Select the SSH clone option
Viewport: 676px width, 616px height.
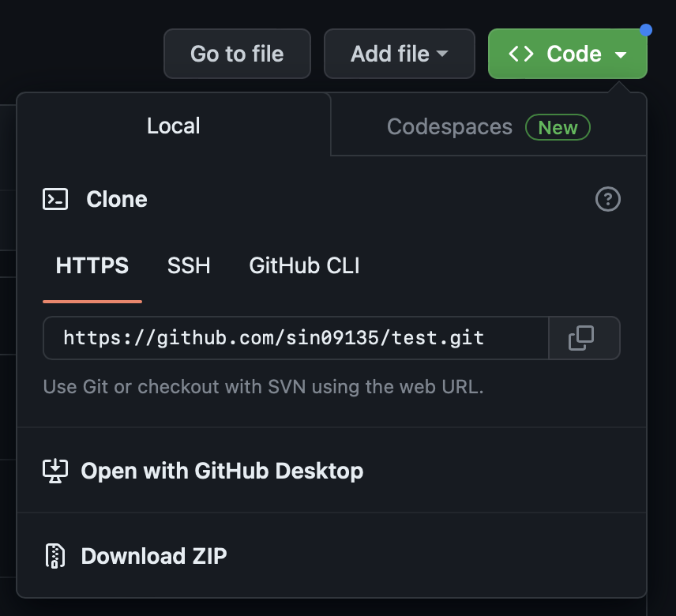click(x=189, y=265)
